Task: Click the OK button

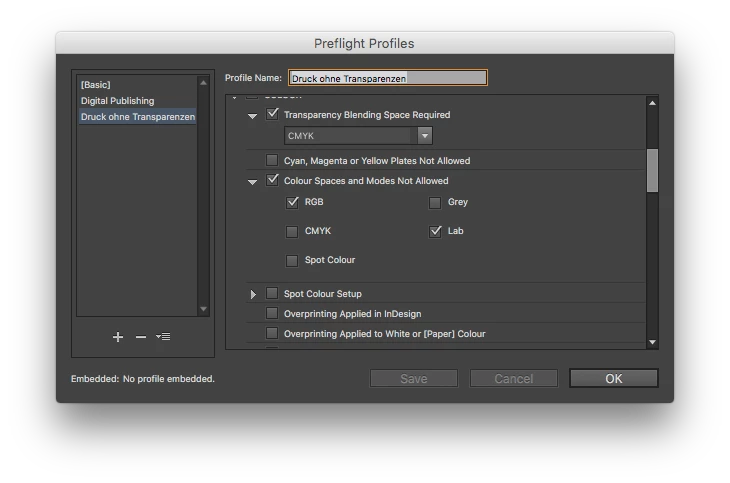Action: point(614,379)
